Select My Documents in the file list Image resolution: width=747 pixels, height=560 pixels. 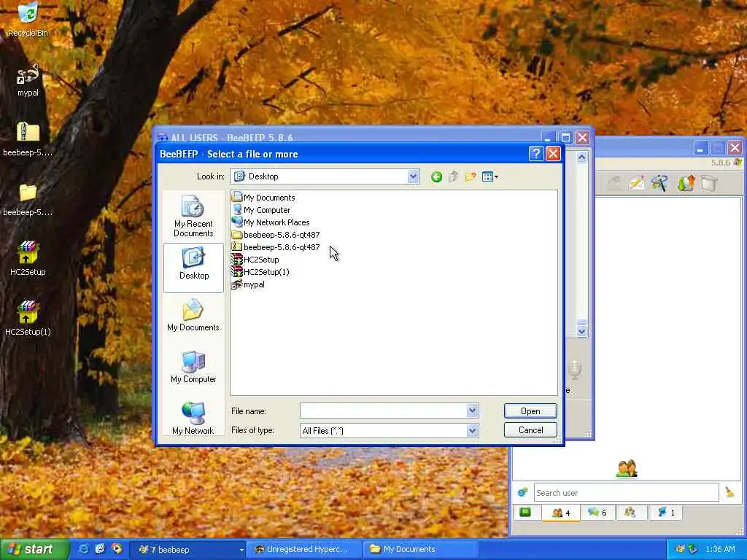click(x=263, y=197)
